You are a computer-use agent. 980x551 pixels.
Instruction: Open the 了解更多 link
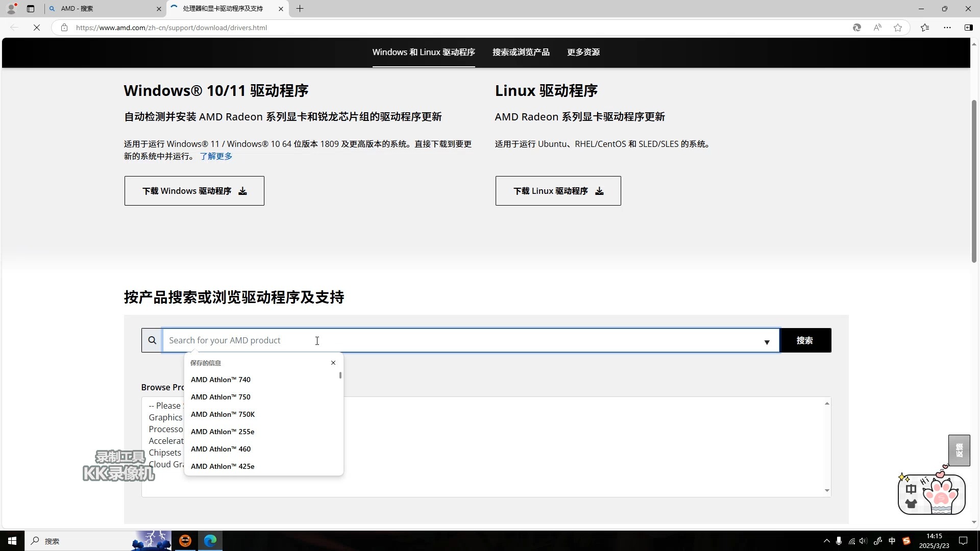(216, 156)
